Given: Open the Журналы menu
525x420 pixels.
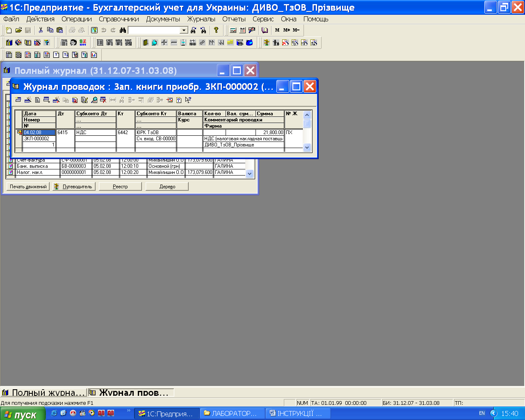Looking at the screenshot, I should coord(201,19).
